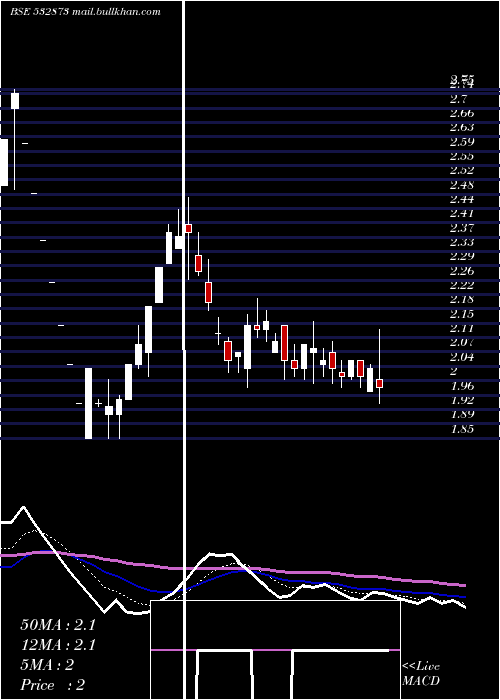This screenshot has width=500, height=700.
Task: Click the 2.59 price level label
Action: [x=462, y=142]
